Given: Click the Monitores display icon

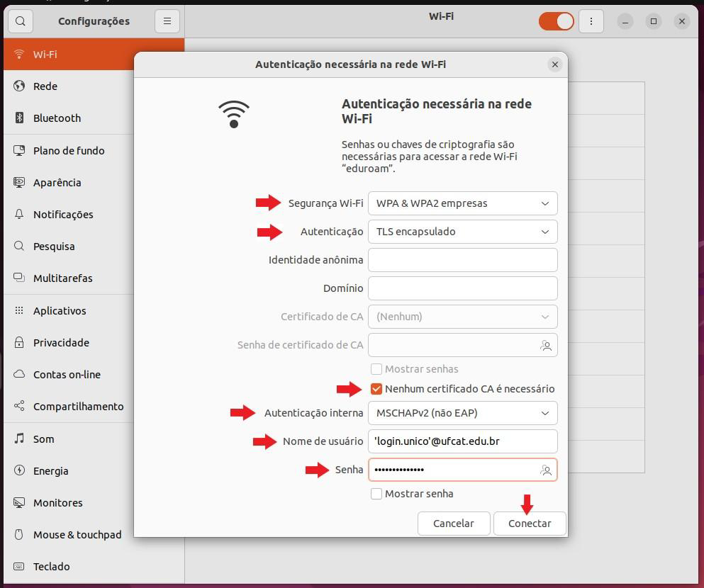Looking at the screenshot, I should tap(19, 503).
